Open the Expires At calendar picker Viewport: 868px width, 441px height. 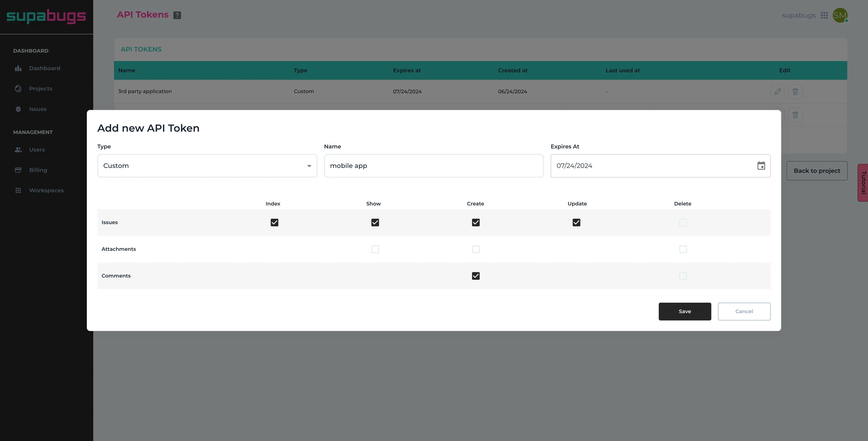coord(761,166)
